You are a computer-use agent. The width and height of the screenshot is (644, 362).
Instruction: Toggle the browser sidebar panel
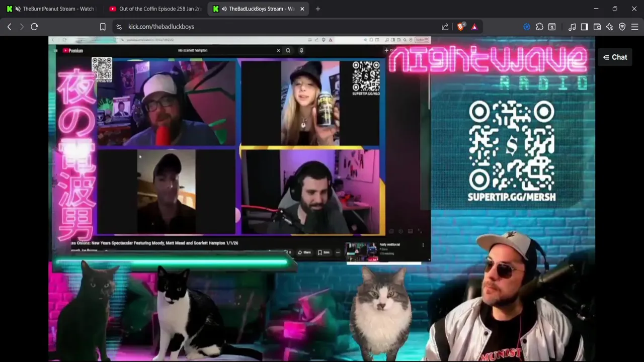584,27
